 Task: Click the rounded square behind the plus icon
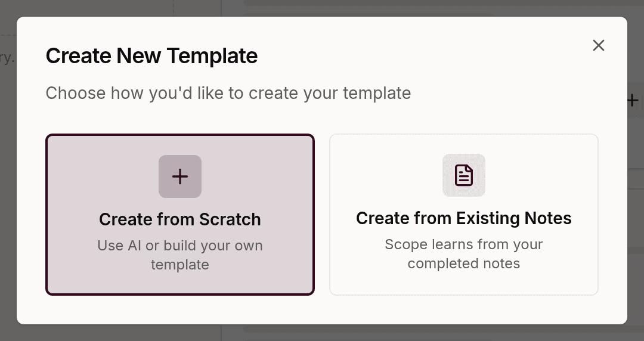[x=180, y=176]
